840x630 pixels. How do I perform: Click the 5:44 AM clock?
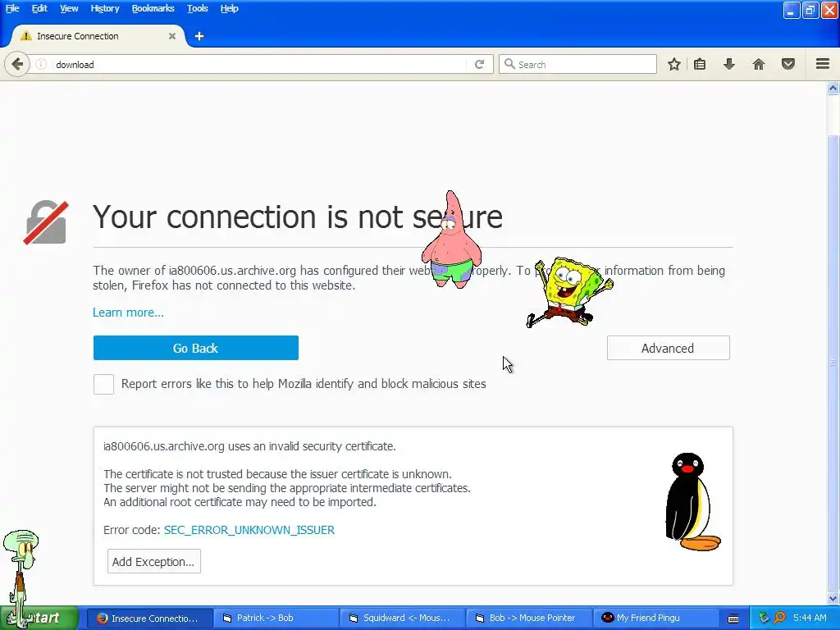pyautogui.click(x=810, y=618)
